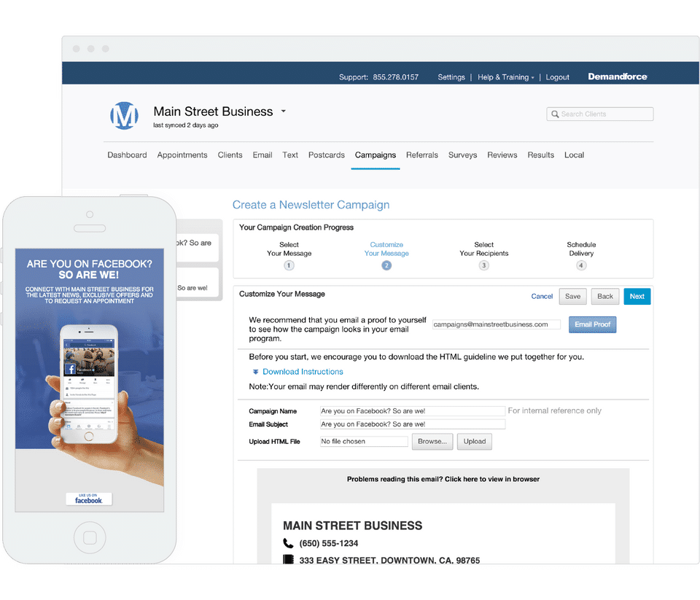Click step 2 circle under Customize Your Message
The image size is (700, 600).
(x=386, y=265)
